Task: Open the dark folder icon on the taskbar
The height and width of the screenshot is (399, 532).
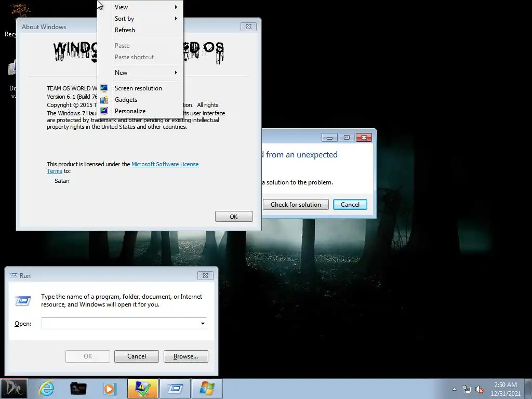Action: tap(78, 389)
